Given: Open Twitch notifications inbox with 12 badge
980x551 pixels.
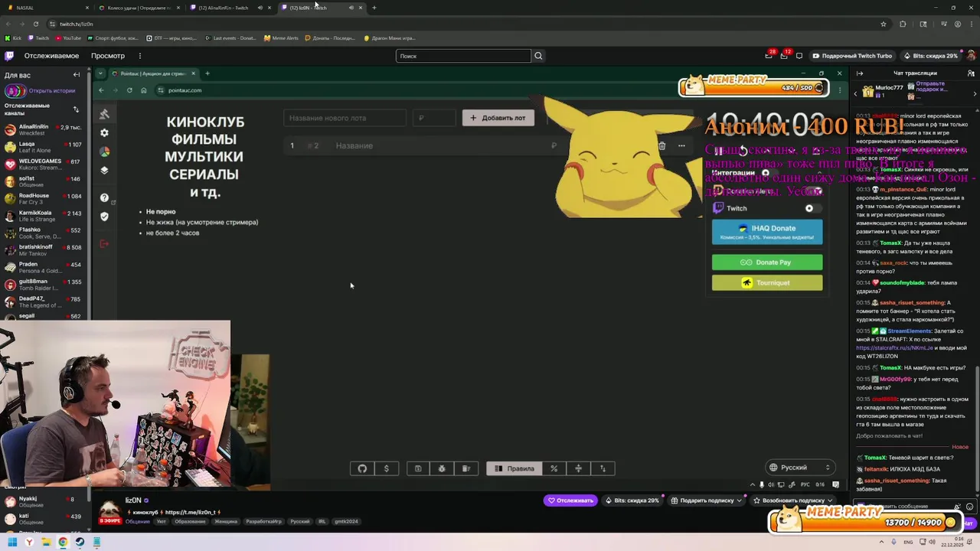Looking at the screenshot, I should 784,56.
